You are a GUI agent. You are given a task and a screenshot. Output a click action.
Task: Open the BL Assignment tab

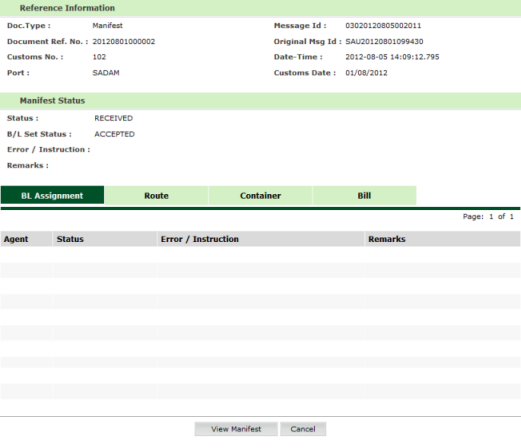pyautogui.click(x=52, y=195)
